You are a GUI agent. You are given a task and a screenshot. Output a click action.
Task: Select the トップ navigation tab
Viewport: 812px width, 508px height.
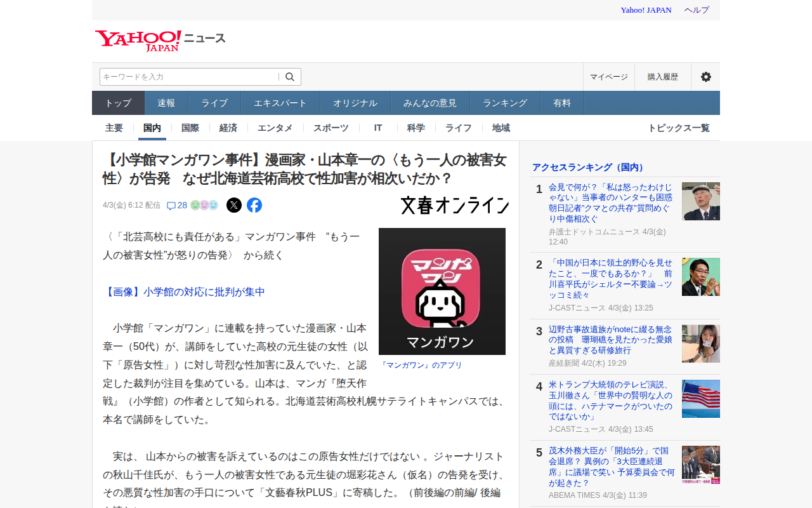click(119, 103)
